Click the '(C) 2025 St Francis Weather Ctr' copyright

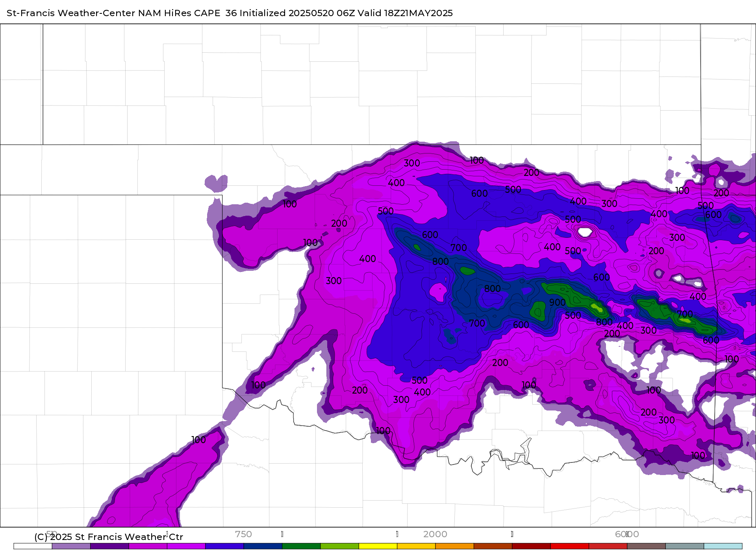pos(109,537)
